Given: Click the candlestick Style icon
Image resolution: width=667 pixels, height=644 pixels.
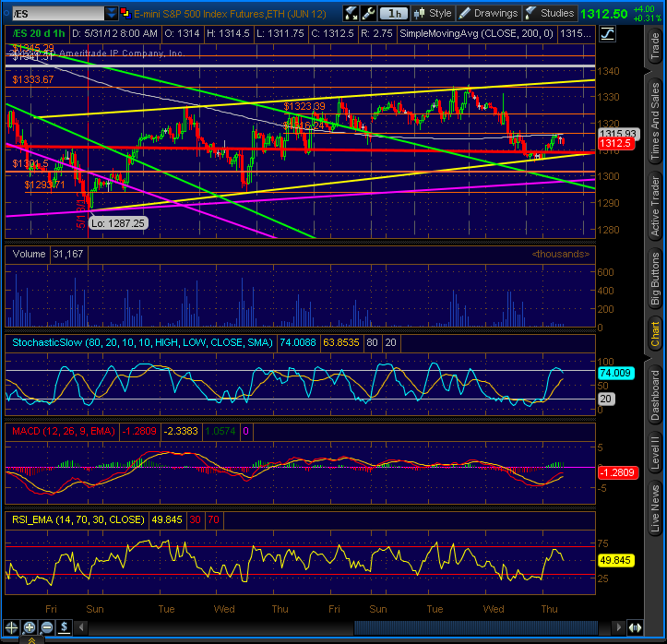Looking at the screenshot, I should pos(420,14).
